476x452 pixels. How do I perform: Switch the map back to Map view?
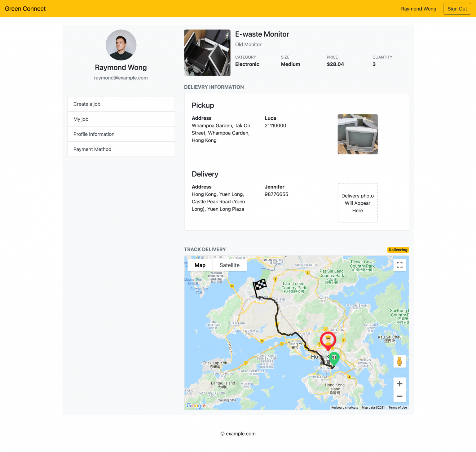pyautogui.click(x=200, y=265)
